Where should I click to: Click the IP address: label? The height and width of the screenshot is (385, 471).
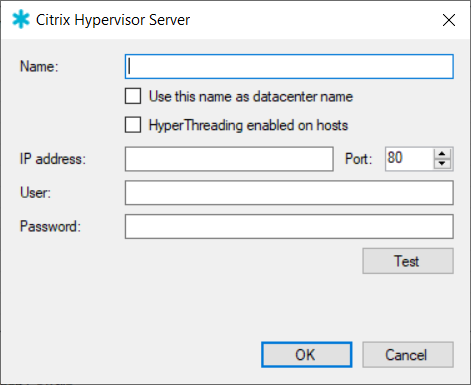click(53, 159)
